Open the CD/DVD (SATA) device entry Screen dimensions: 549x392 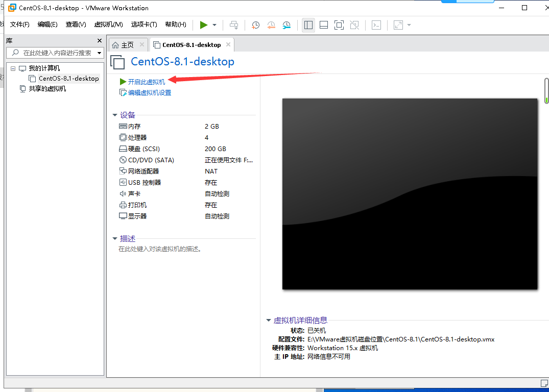[147, 160]
